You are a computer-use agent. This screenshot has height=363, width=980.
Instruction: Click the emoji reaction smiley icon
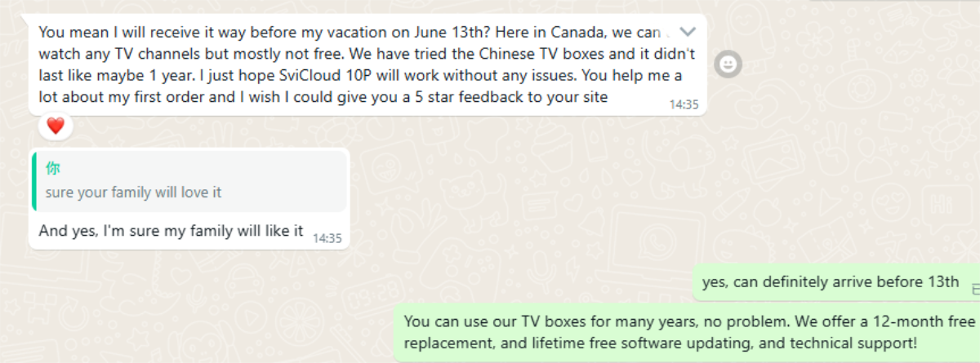pos(728,64)
